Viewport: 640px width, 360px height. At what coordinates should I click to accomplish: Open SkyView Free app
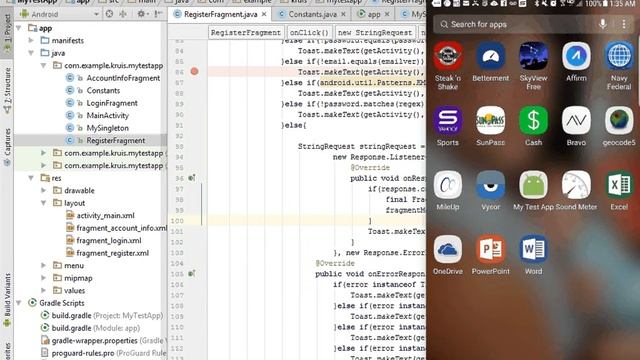point(533,56)
